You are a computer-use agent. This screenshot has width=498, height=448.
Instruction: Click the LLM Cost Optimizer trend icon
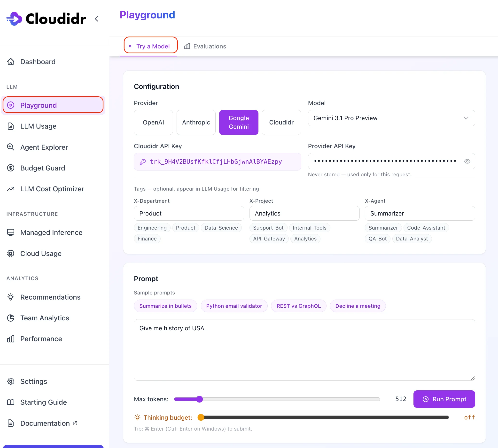pos(11,189)
